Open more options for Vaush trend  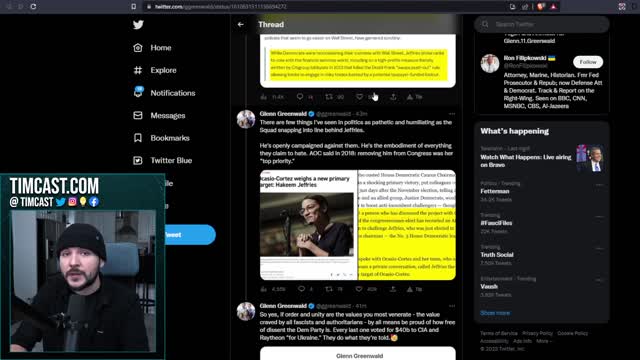pos(599,280)
